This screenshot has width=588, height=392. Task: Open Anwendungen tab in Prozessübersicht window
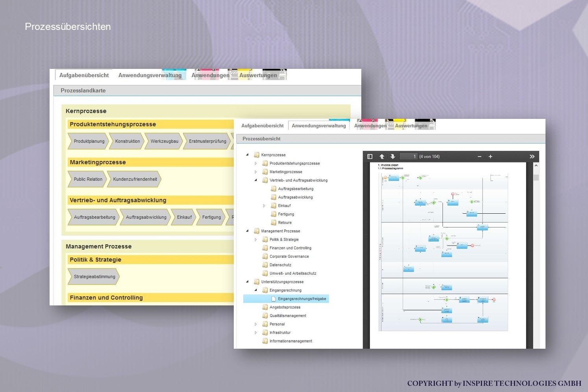click(370, 126)
